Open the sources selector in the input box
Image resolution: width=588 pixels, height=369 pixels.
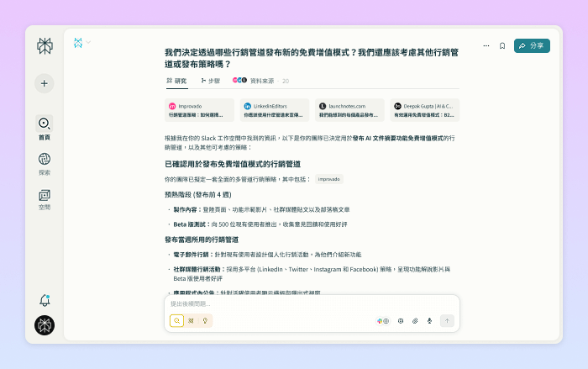click(x=383, y=320)
